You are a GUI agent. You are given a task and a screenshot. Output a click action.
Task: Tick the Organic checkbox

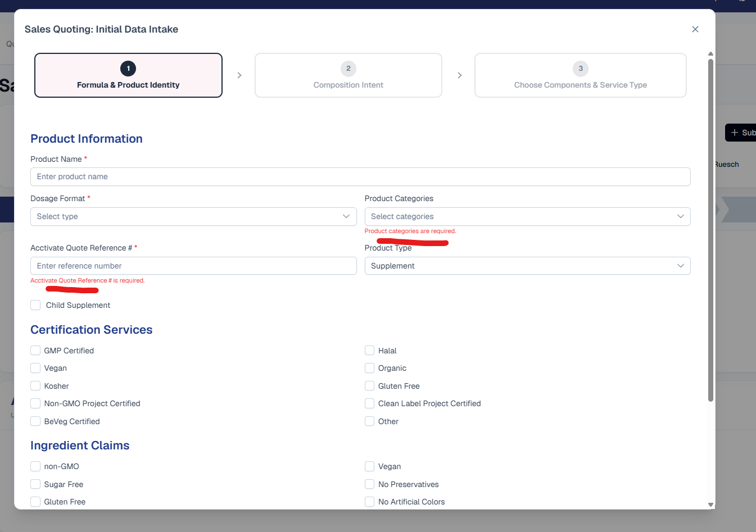pos(369,368)
